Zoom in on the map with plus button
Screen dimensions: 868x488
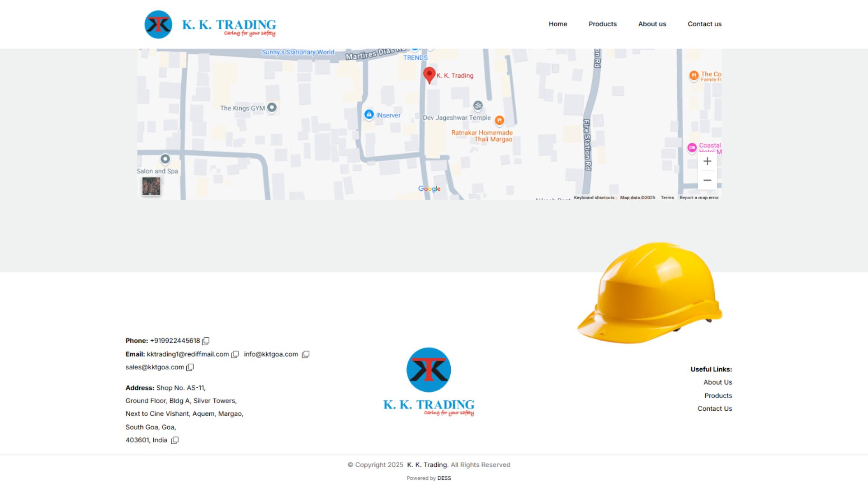click(x=707, y=161)
